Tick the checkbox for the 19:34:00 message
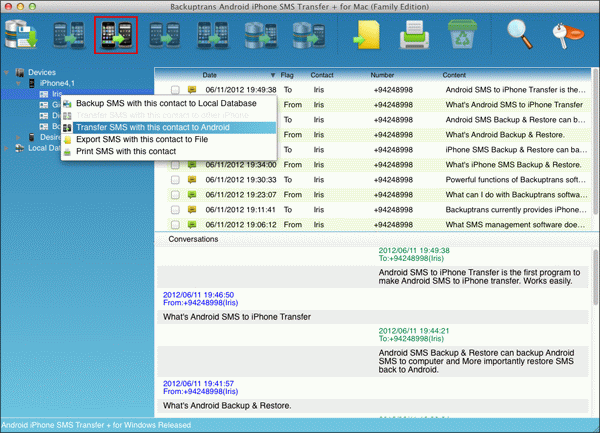 point(175,165)
